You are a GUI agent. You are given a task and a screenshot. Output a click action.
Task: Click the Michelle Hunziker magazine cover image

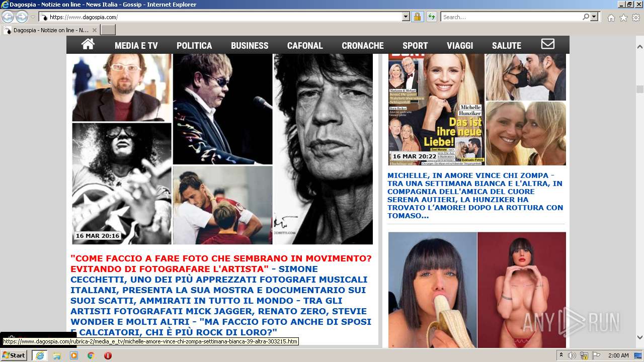(436, 110)
